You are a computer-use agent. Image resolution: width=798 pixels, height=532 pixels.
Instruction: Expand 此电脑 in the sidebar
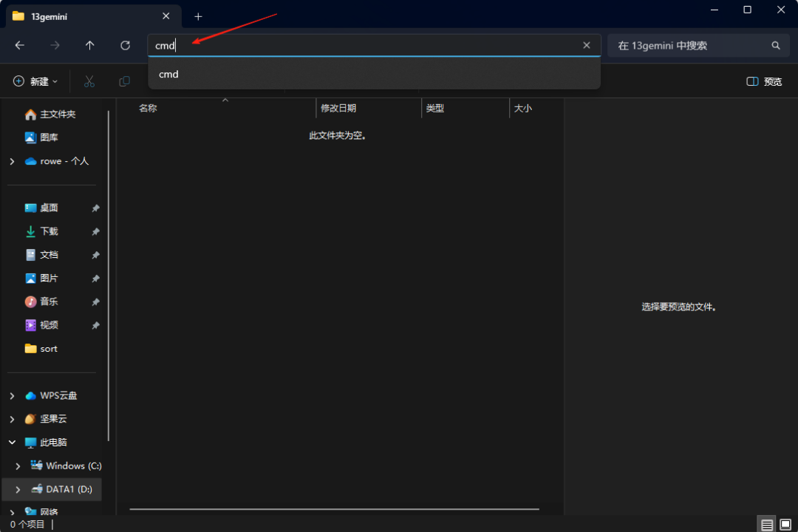[x=12, y=442]
